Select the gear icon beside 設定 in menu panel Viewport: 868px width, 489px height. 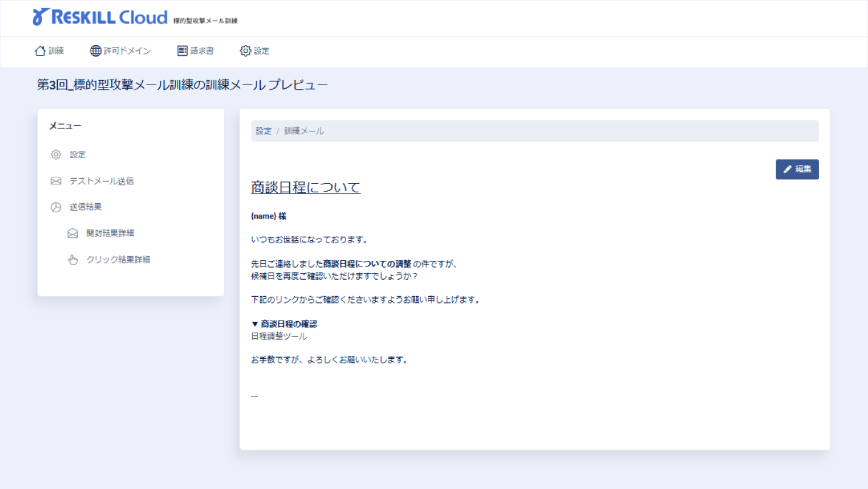pos(55,154)
